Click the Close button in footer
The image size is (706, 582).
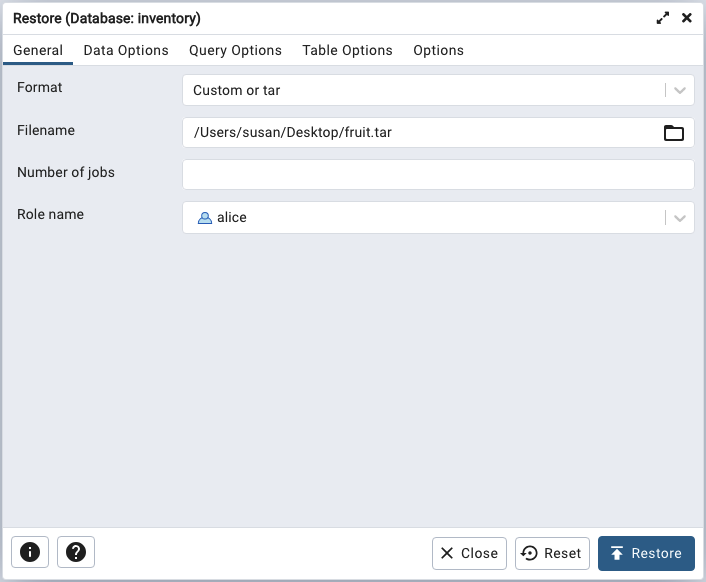coord(469,553)
